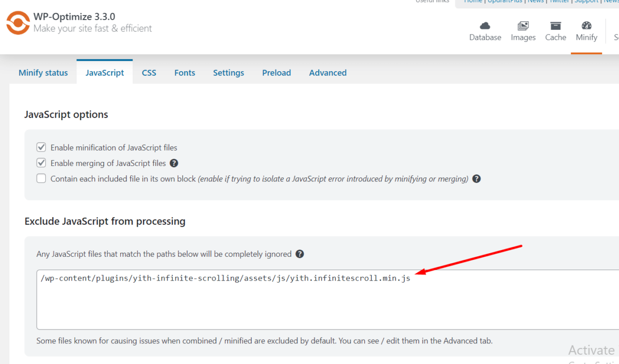
Task: Disable merging of JavaScript files
Action: tap(41, 162)
